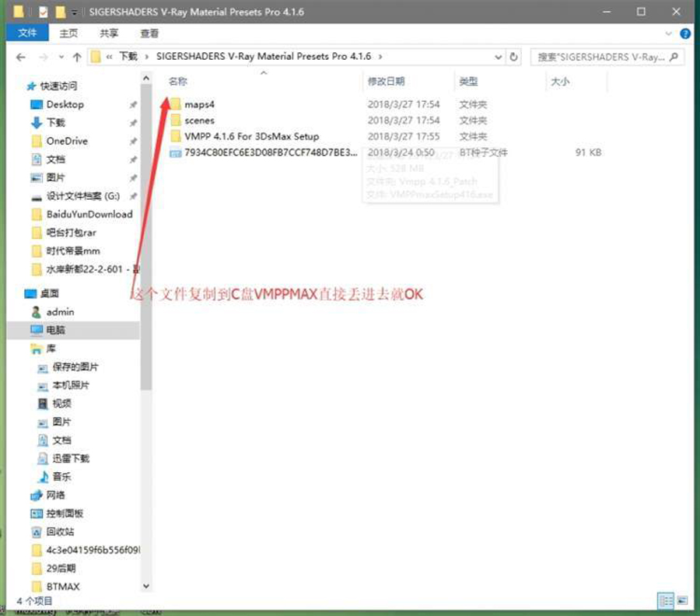This screenshot has height=616, width=700.
Task: Open the VMPP 4.1.6 For 3DsMax Setup folder
Action: tap(251, 136)
